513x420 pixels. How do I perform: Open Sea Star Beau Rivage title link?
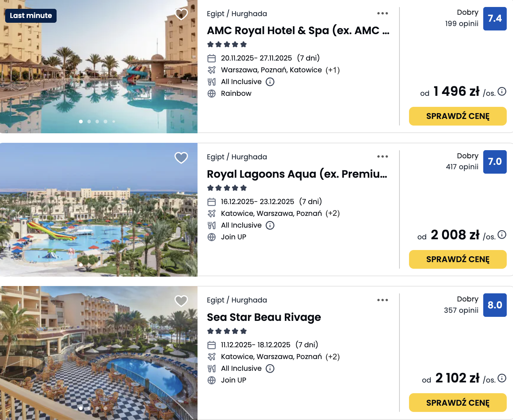pos(264,317)
